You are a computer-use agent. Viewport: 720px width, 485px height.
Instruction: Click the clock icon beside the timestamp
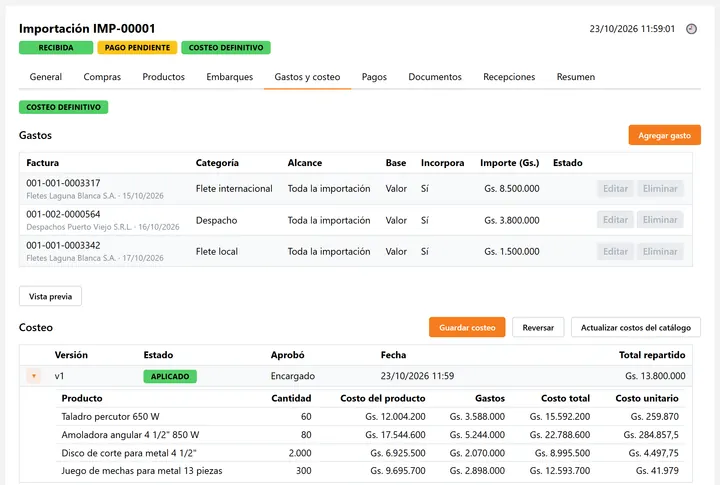tap(691, 29)
